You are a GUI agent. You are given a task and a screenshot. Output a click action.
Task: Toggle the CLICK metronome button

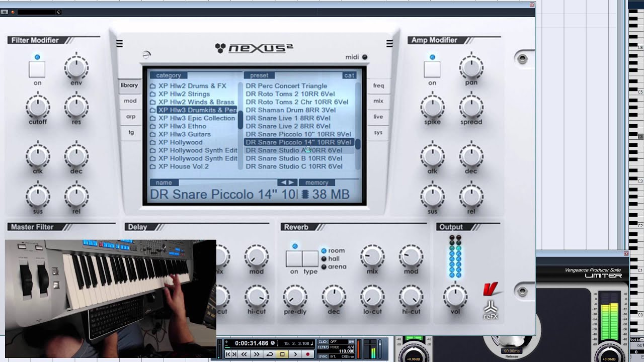click(323, 342)
